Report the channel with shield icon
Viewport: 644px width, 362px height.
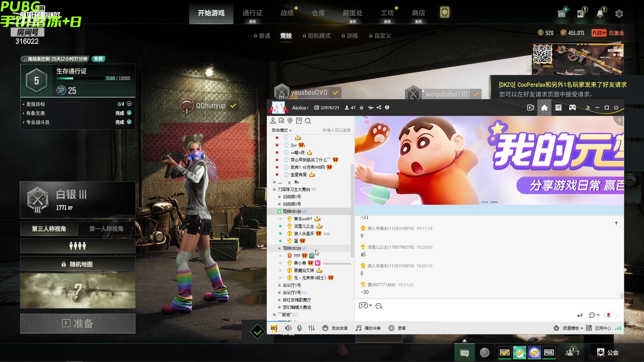[x=387, y=108]
